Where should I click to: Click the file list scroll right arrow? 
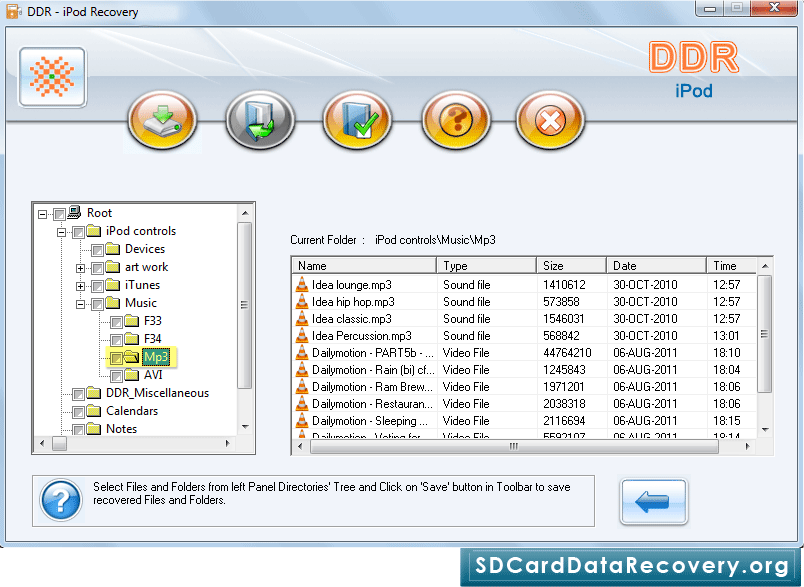pyautogui.click(x=748, y=447)
